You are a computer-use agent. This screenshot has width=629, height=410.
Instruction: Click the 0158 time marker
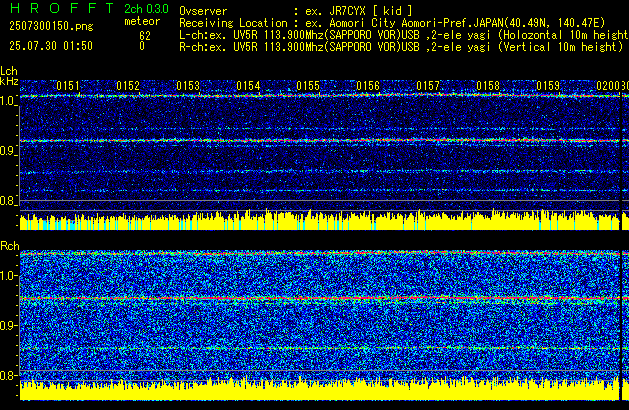pyautogui.click(x=488, y=86)
